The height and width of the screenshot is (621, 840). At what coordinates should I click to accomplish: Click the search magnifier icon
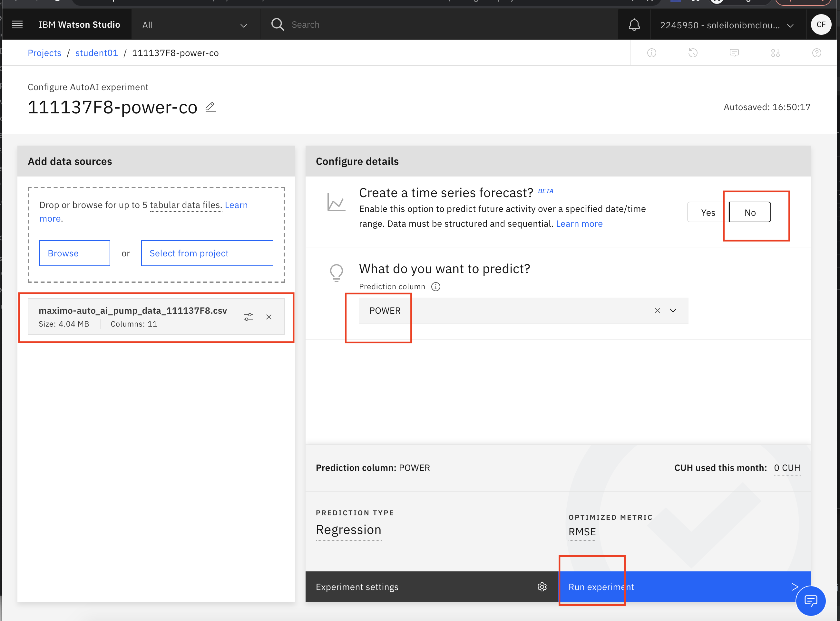pos(277,25)
